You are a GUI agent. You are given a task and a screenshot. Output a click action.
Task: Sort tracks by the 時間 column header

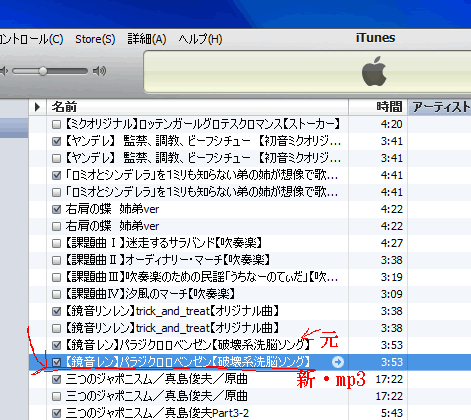coord(378,107)
